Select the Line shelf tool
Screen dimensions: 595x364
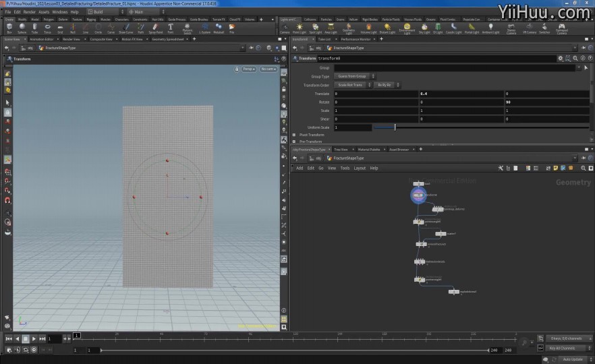(86, 28)
